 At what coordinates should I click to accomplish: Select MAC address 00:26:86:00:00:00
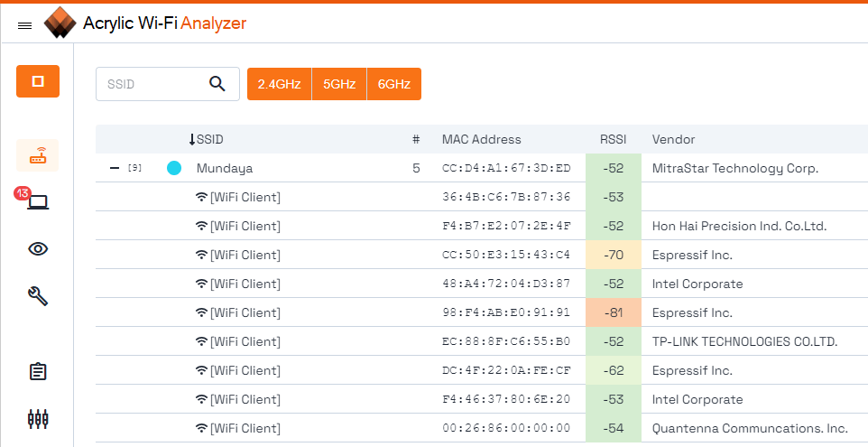tap(506, 428)
